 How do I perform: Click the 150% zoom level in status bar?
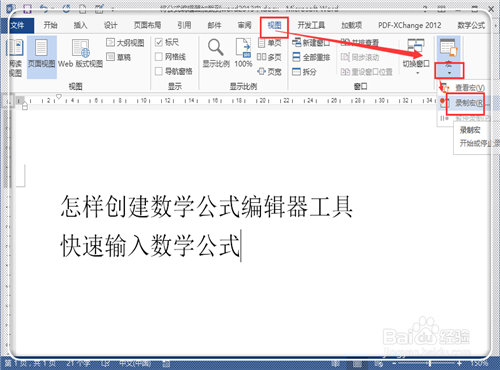tap(479, 363)
